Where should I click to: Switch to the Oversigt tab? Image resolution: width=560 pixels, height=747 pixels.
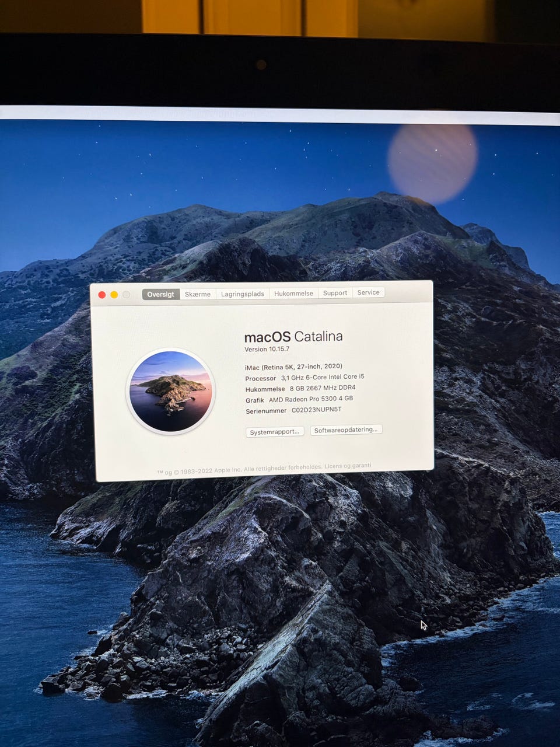pyautogui.click(x=161, y=294)
